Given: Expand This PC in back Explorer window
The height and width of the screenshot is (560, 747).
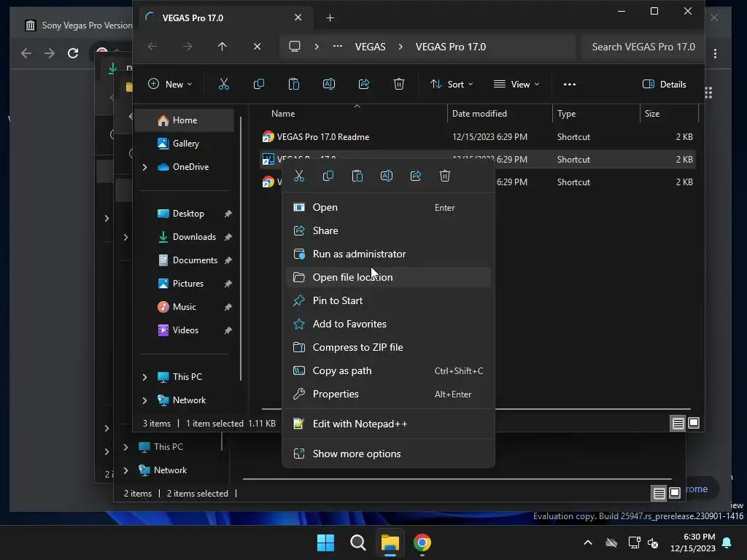Looking at the screenshot, I should click(125, 447).
